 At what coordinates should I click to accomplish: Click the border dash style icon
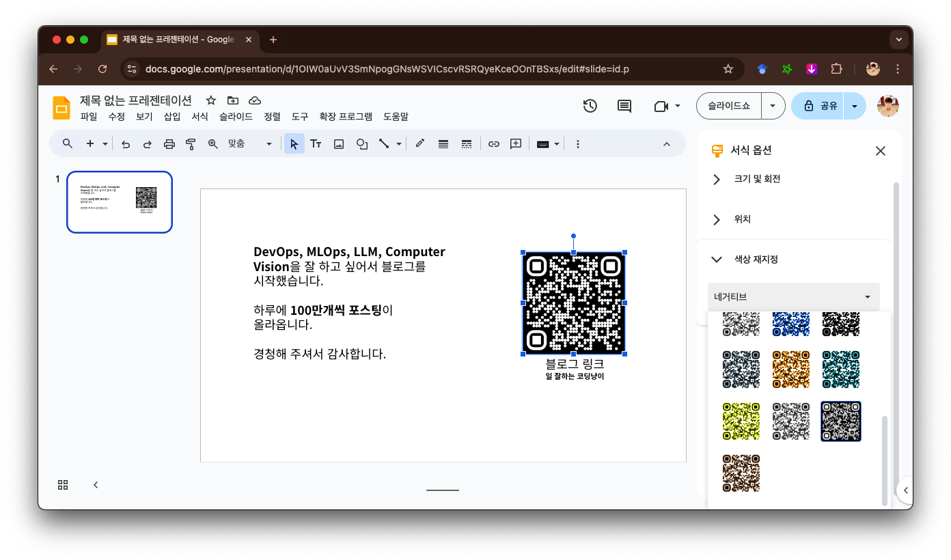click(467, 144)
